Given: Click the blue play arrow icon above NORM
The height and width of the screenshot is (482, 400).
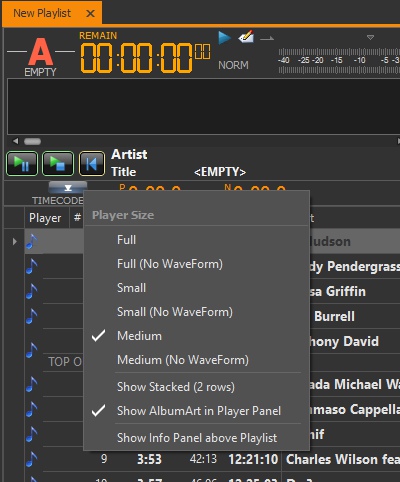Looking at the screenshot, I should (224, 37).
